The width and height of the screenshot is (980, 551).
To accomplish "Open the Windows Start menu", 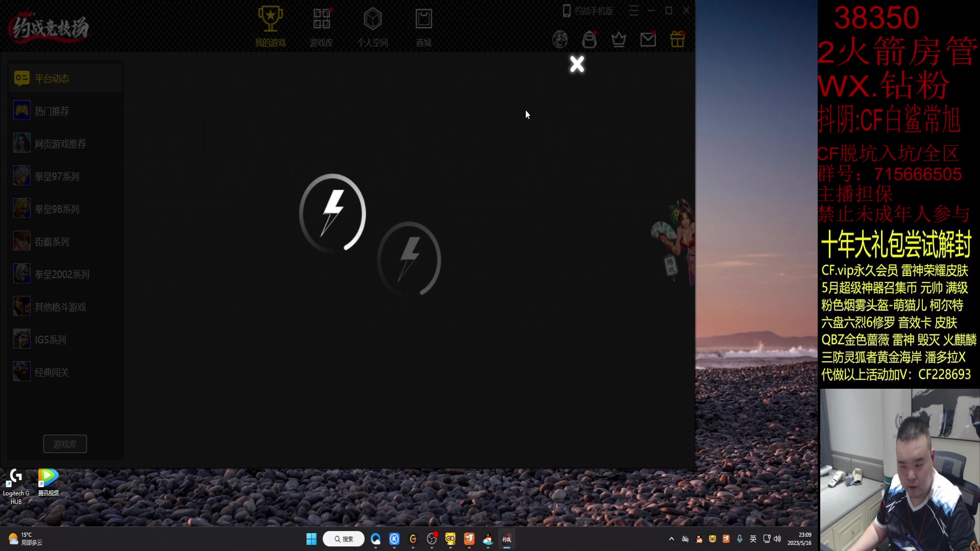I will point(311,539).
